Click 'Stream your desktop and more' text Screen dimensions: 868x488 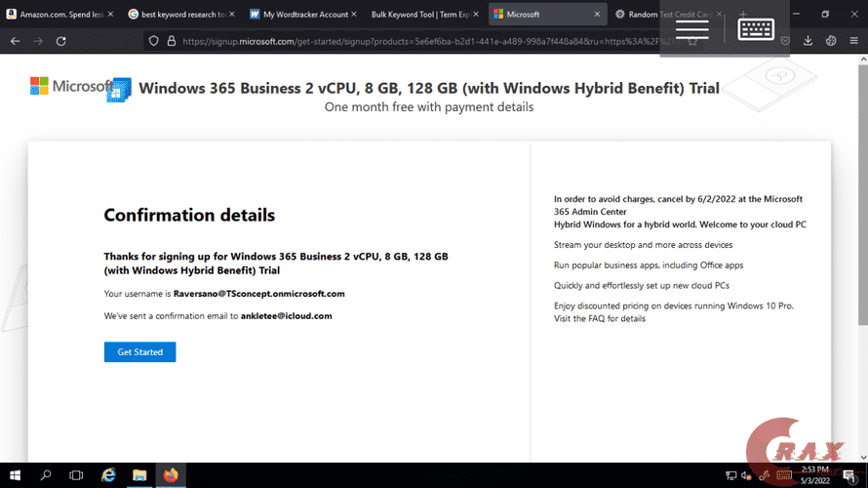(x=644, y=245)
